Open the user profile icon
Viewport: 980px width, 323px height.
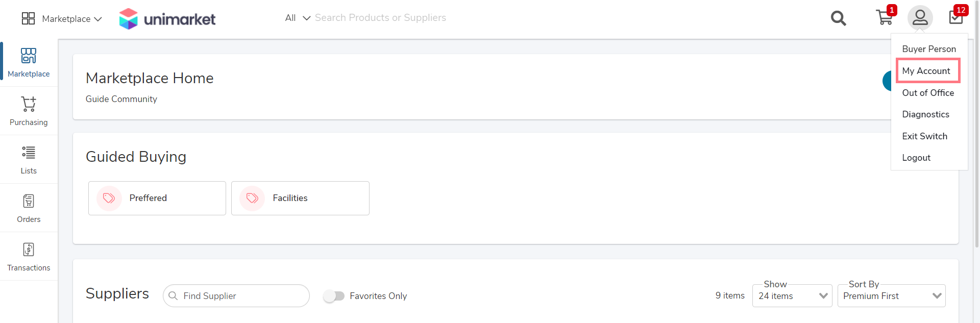[920, 18]
